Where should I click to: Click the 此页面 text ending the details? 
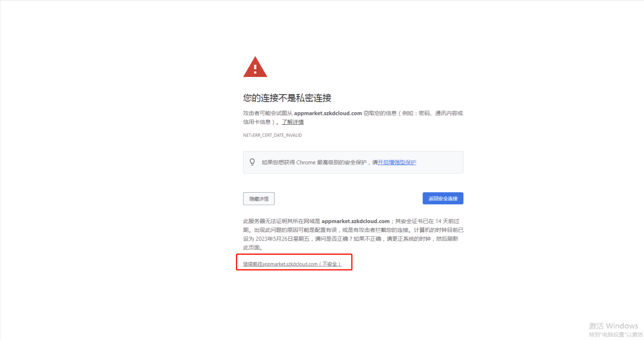pos(251,247)
